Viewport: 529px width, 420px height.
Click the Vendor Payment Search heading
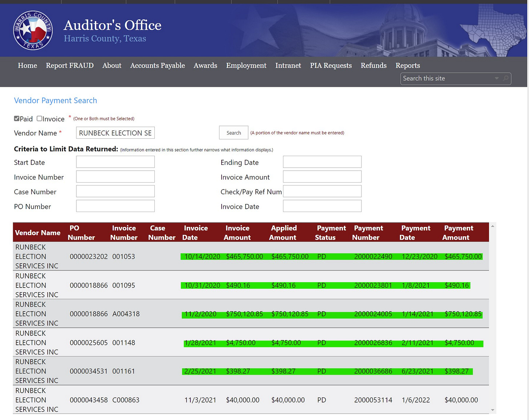tap(56, 101)
